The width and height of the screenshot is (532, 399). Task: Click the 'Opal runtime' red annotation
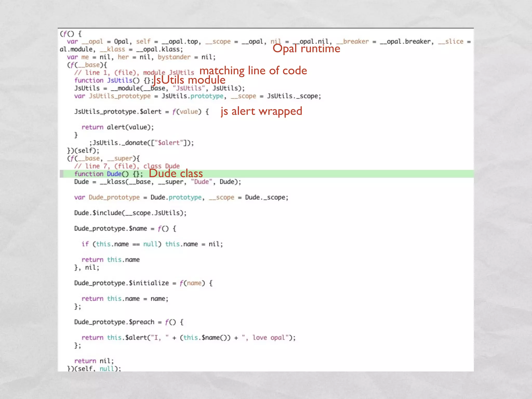pyautogui.click(x=306, y=49)
